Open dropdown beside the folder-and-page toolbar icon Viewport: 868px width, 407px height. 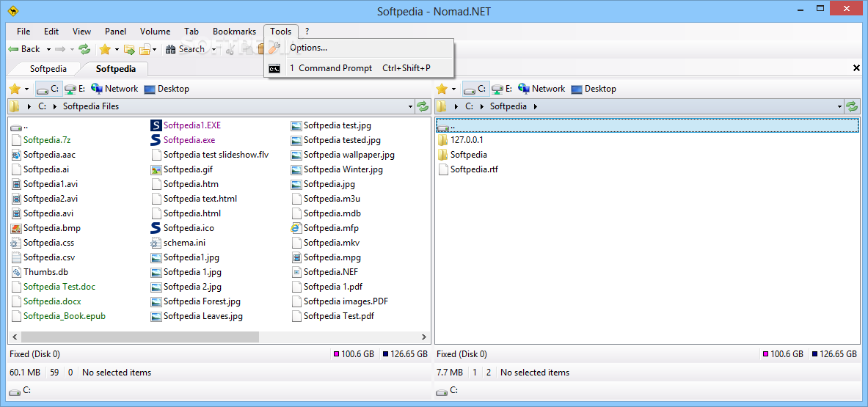point(155,49)
